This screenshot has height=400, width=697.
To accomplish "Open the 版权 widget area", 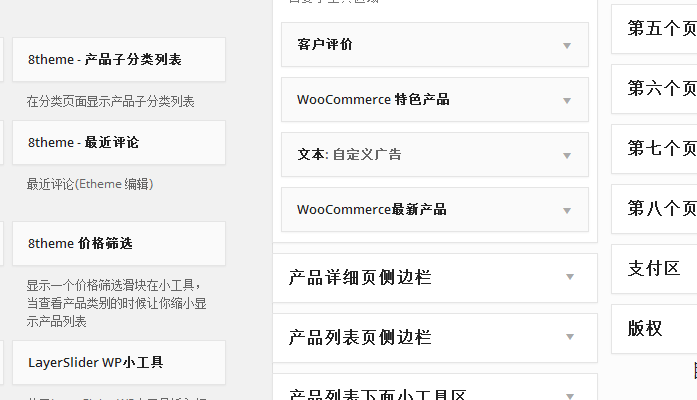I will (x=654, y=329).
